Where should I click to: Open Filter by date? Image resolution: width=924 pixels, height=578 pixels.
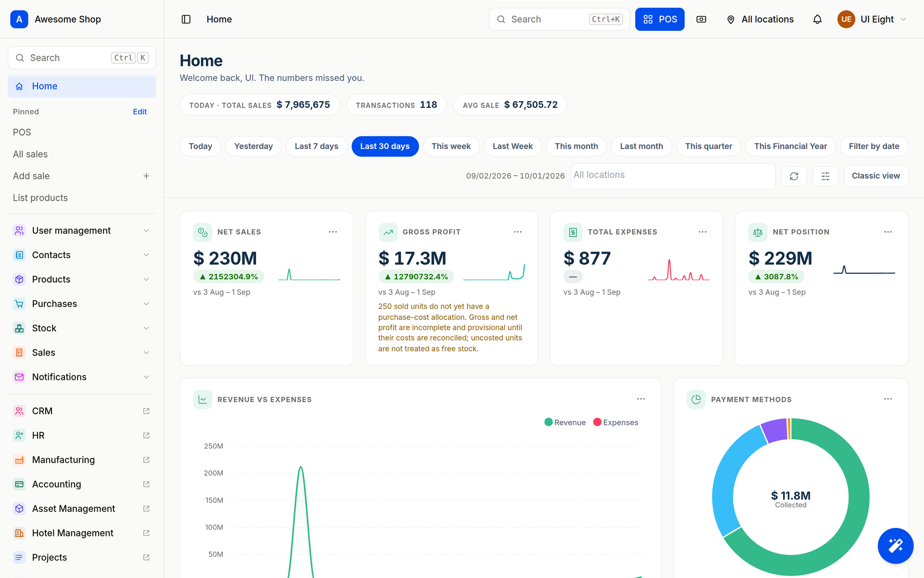tap(874, 146)
